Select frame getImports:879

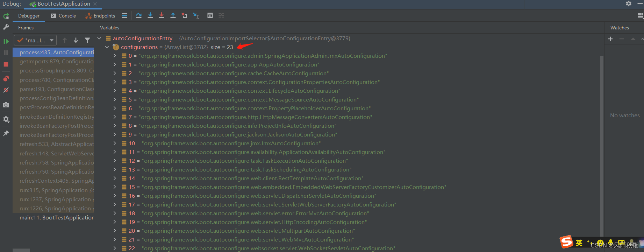[x=53, y=61]
